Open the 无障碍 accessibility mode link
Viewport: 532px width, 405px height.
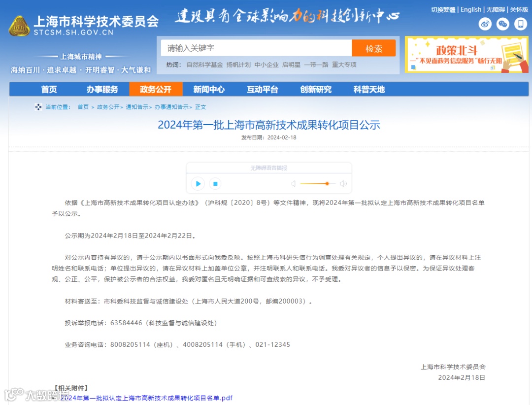(x=496, y=9)
